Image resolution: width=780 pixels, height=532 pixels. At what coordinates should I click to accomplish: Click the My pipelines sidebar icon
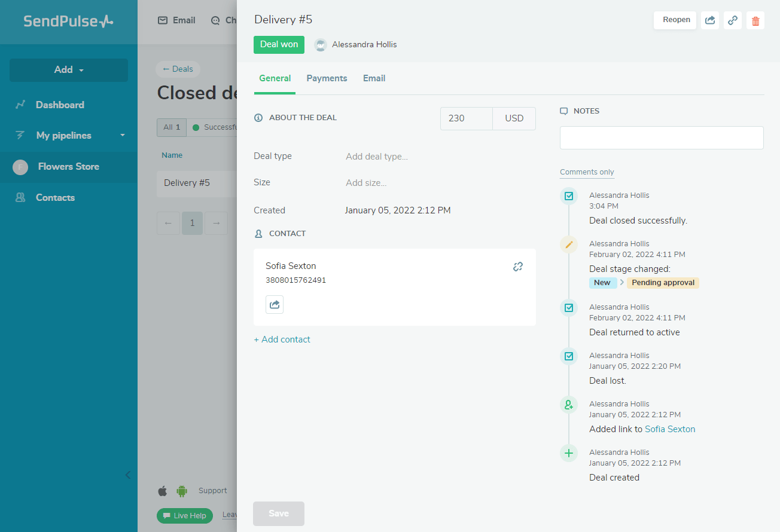coord(20,136)
